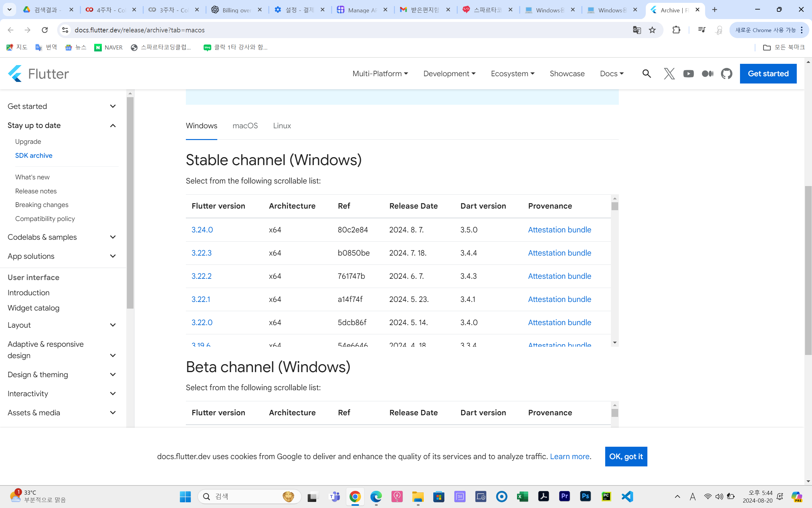Click the left sidebar scrollbar thumb
This screenshot has height=508, width=812.
pos(130,203)
